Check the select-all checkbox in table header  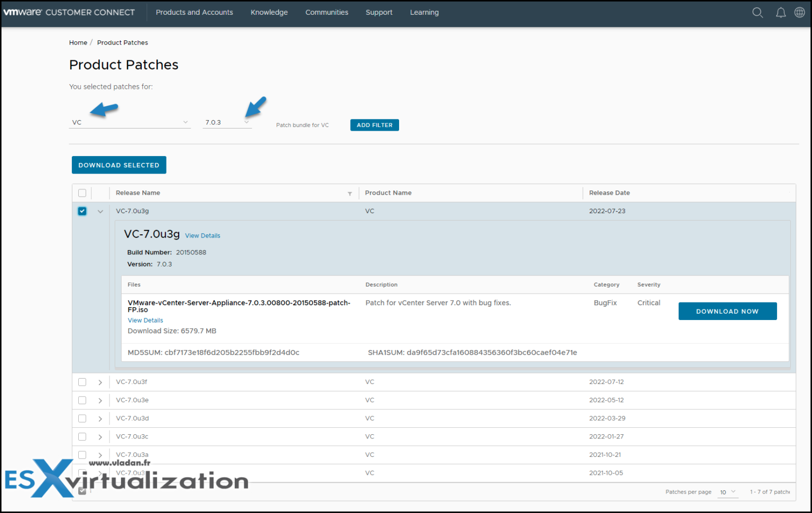pos(82,193)
